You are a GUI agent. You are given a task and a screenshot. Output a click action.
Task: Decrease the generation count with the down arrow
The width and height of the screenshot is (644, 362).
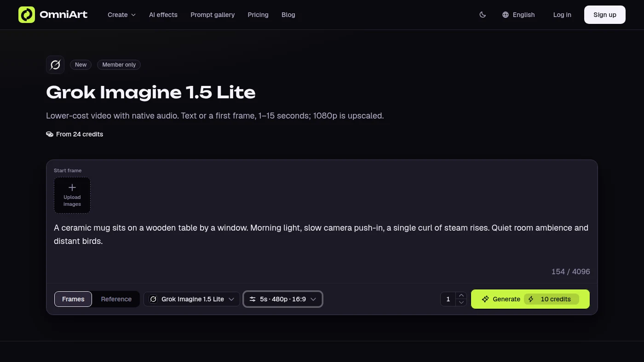(x=461, y=303)
